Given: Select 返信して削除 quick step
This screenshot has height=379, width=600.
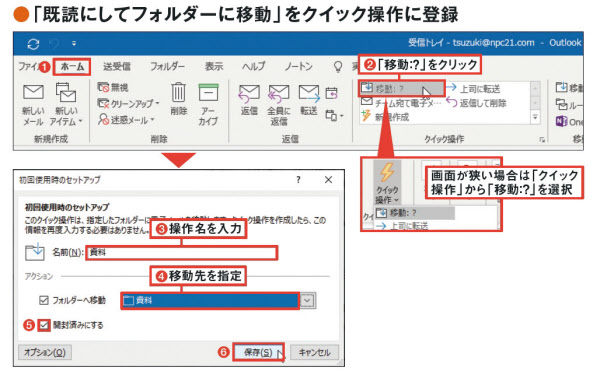Looking at the screenshot, I should (x=476, y=103).
